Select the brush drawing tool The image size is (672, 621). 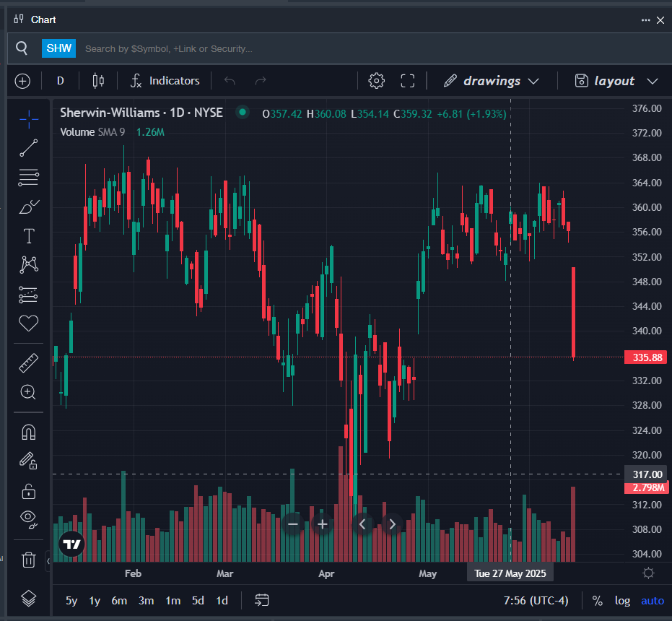[29, 207]
